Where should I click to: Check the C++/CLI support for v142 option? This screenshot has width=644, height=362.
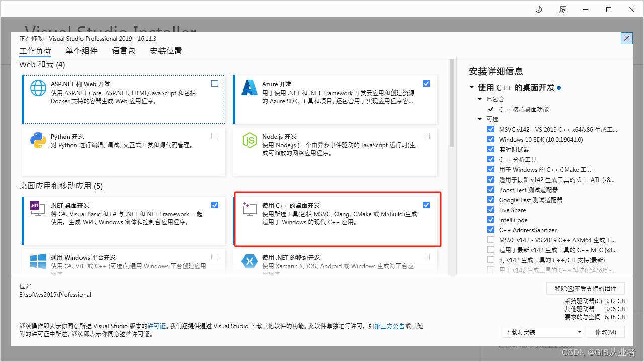point(491,260)
